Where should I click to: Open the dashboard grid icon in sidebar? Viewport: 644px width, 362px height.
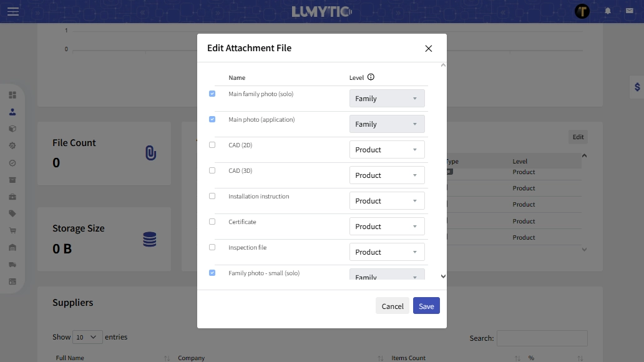(12, 95)
